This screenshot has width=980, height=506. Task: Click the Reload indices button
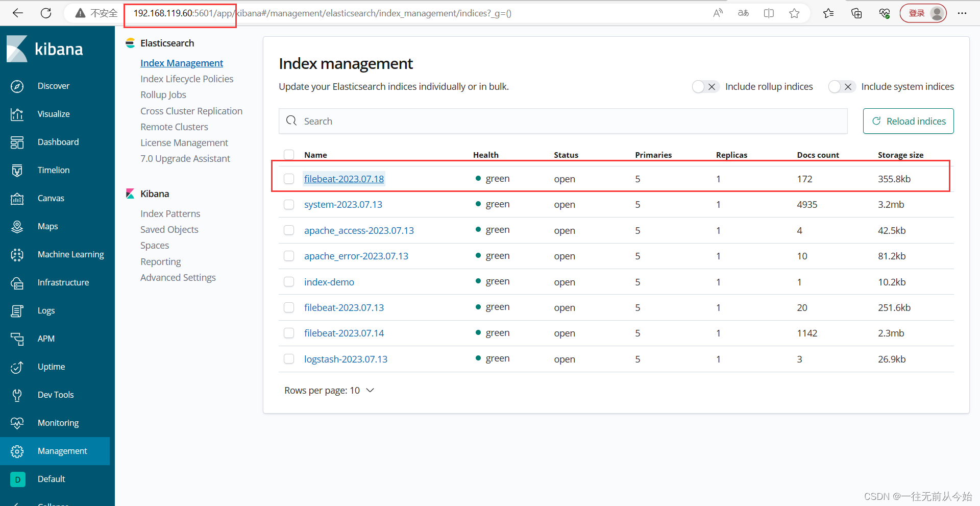pos(909,121)
